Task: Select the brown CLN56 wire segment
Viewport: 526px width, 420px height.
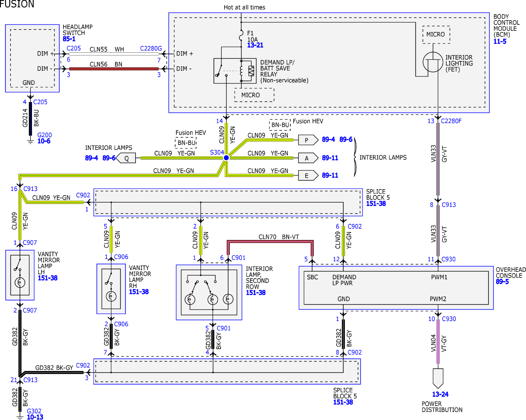Action: [x=114, y=69]
